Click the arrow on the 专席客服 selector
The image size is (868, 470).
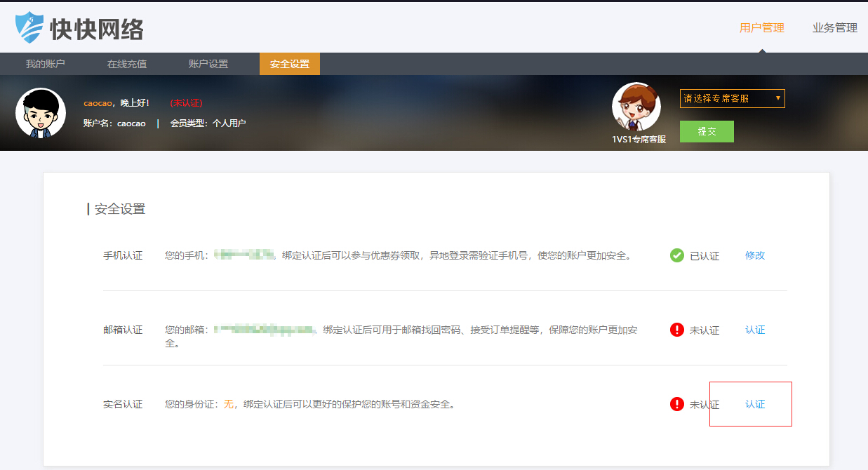point(777,99)
